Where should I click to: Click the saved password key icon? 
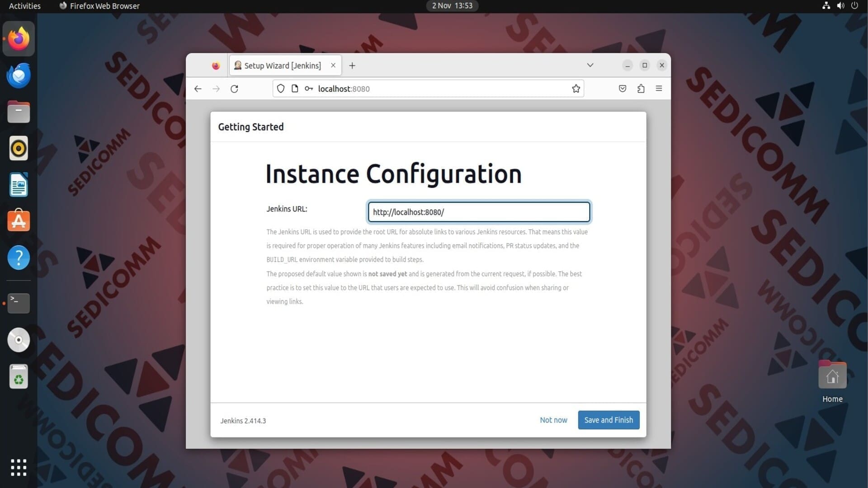(x=309, y=89)
